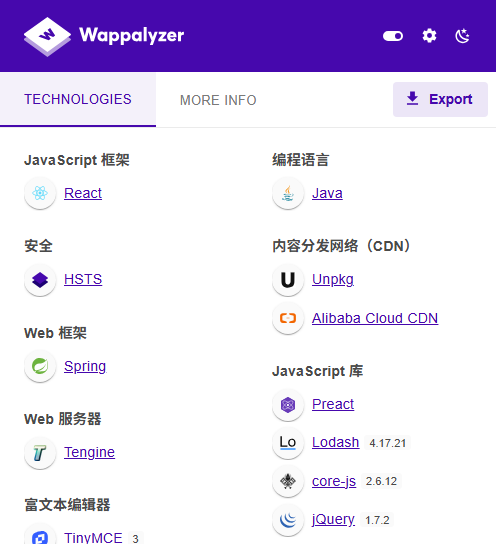496x544 pixels.
Task: Click the Java coffee cup icon
Action: [288, 193]
